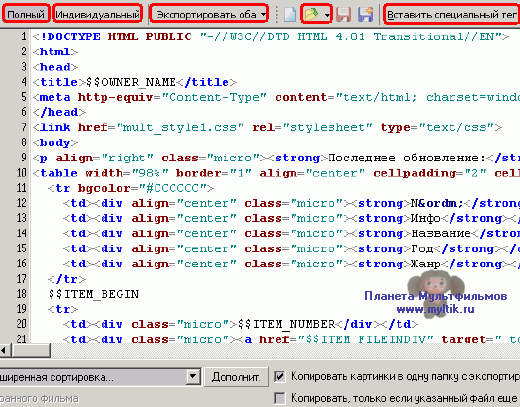Click $$ITEM_NUMBER in the code

tap(286, 324)
